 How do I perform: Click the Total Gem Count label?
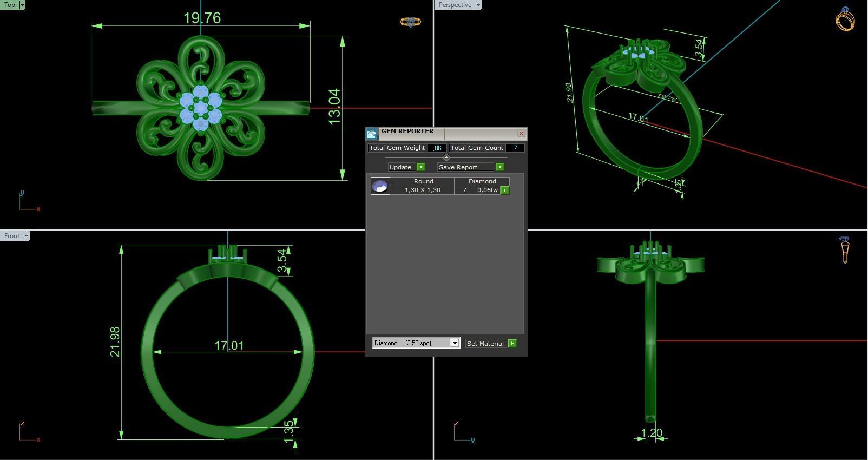[477, 148]
